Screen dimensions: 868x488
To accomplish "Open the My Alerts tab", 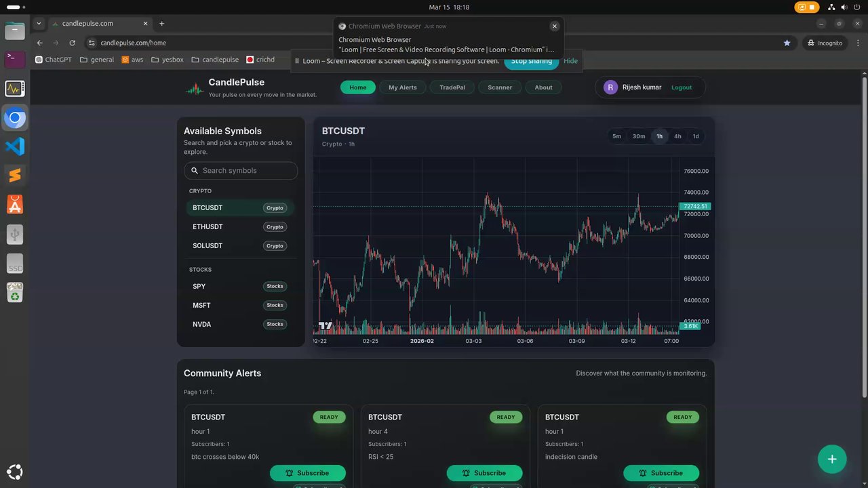I will click(x=403, y=87).
